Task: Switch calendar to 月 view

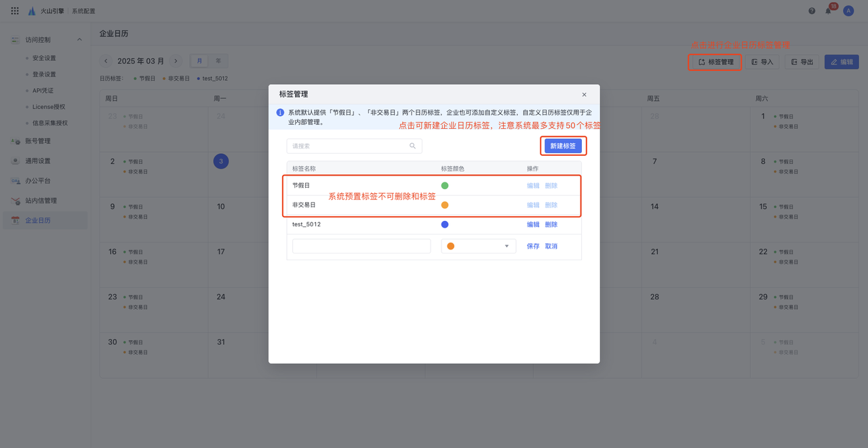Action: 199,61
